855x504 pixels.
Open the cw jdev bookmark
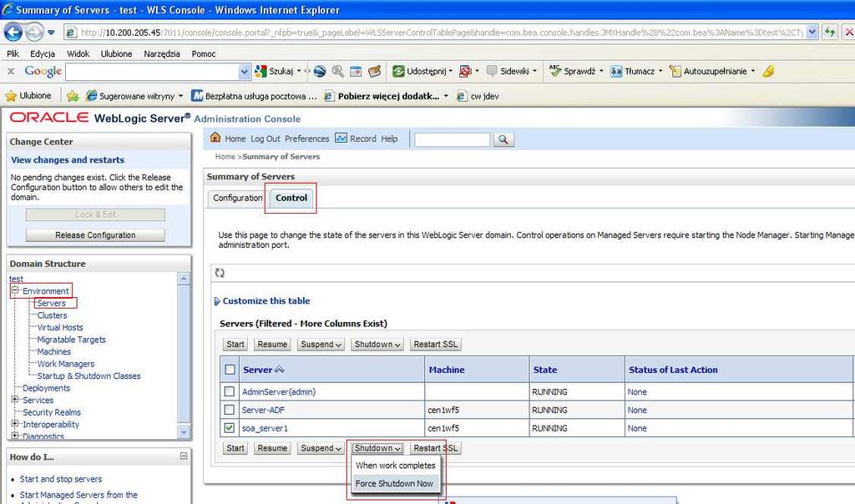(478, 96)
